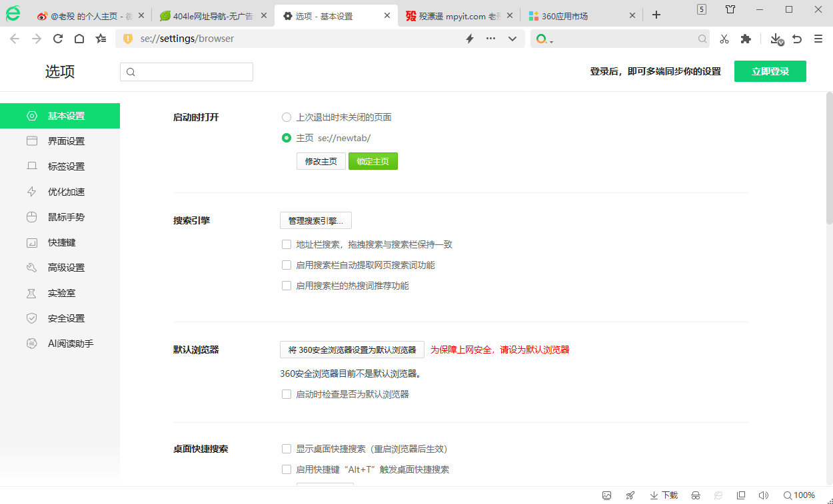Open new tab with plus button
The image size is (833, 504).
pyautogui.click(x=656, y=15)
